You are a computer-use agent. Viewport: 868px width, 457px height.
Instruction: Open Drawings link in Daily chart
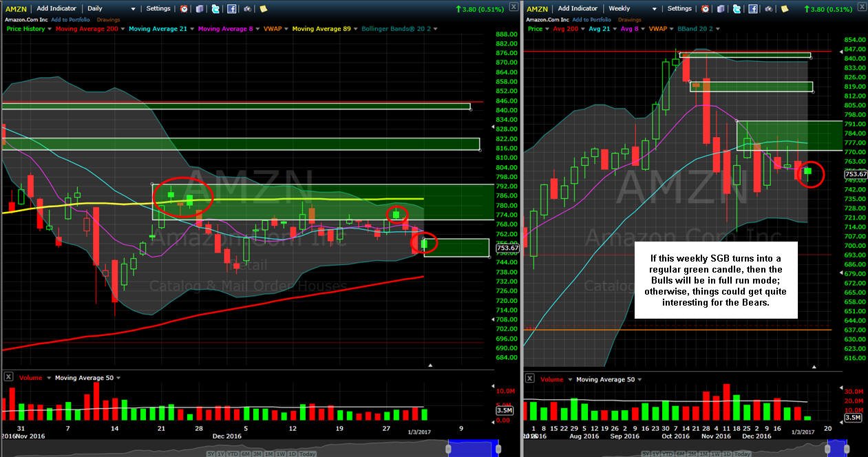pyautogui.click(x=108, y=20)
